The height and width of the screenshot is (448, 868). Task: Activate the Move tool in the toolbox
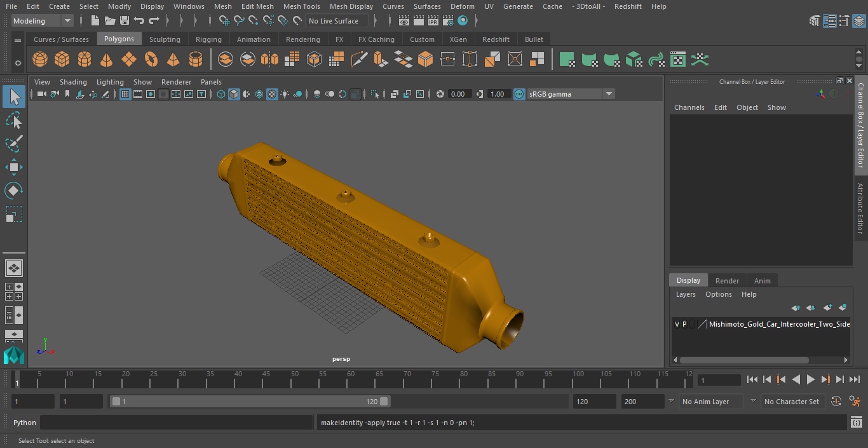(14, 168)
